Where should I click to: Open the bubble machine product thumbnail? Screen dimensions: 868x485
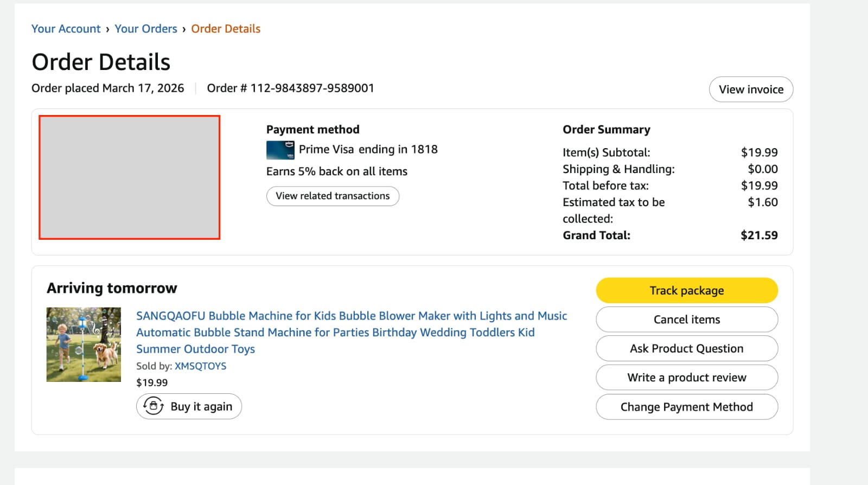(x=84, y=344)
